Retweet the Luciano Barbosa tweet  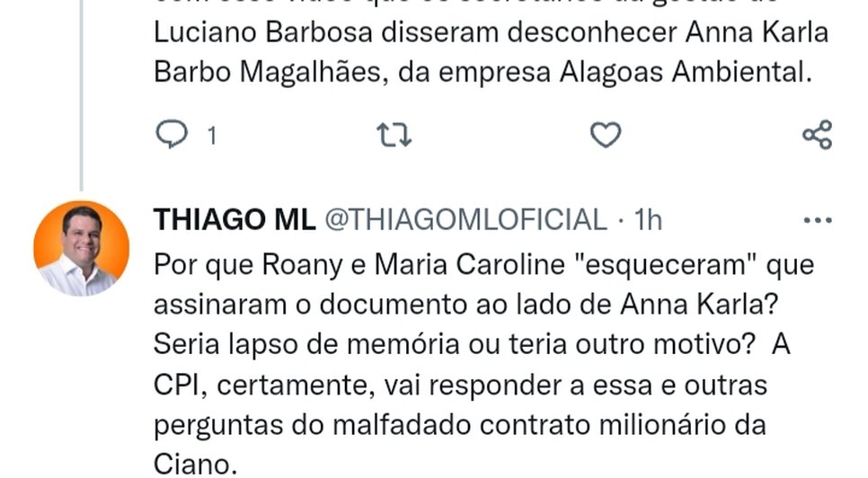[394, 135]
